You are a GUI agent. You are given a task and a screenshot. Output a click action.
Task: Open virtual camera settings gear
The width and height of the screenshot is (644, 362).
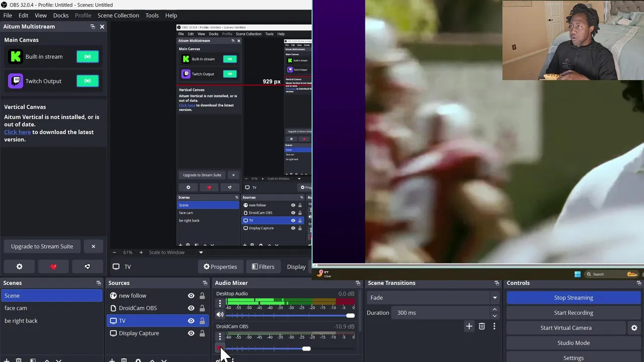(634, 328)
